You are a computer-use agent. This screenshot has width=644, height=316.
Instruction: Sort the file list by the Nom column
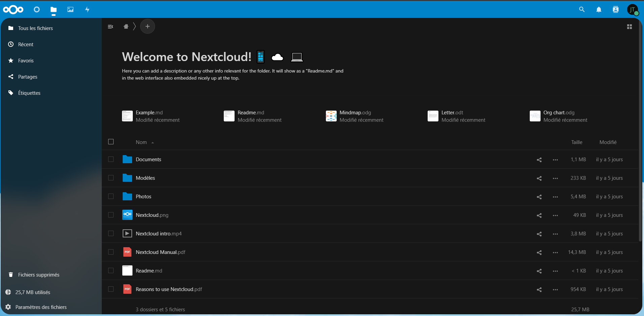click(x=142, y=142)
